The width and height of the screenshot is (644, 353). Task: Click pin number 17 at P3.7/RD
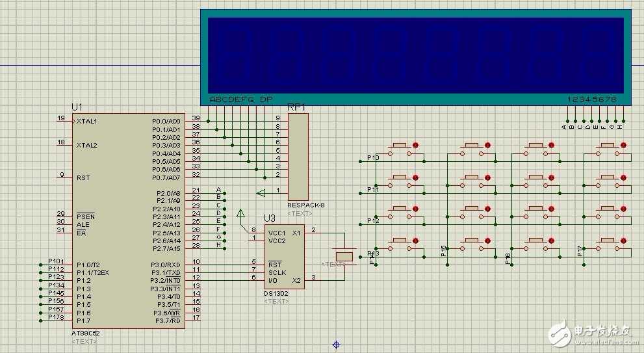[x=196, y=318]
